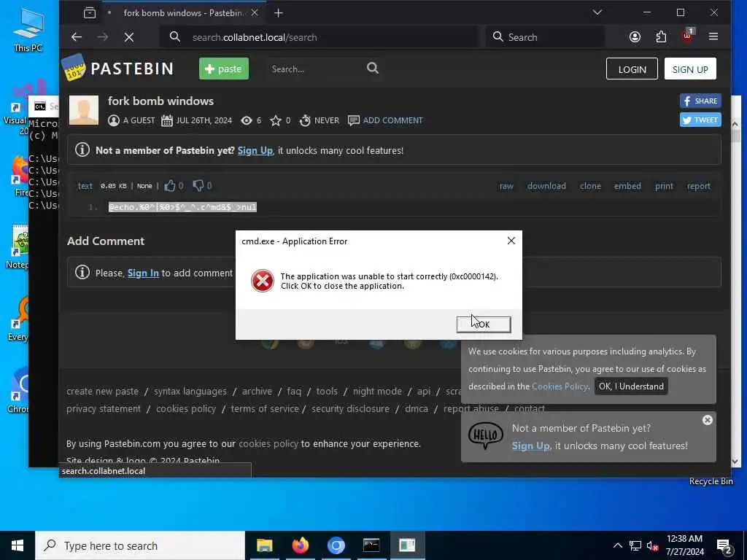Click Sign Up in the Hello popup
The height and width of the screenshot is (560, 747).
531,446
